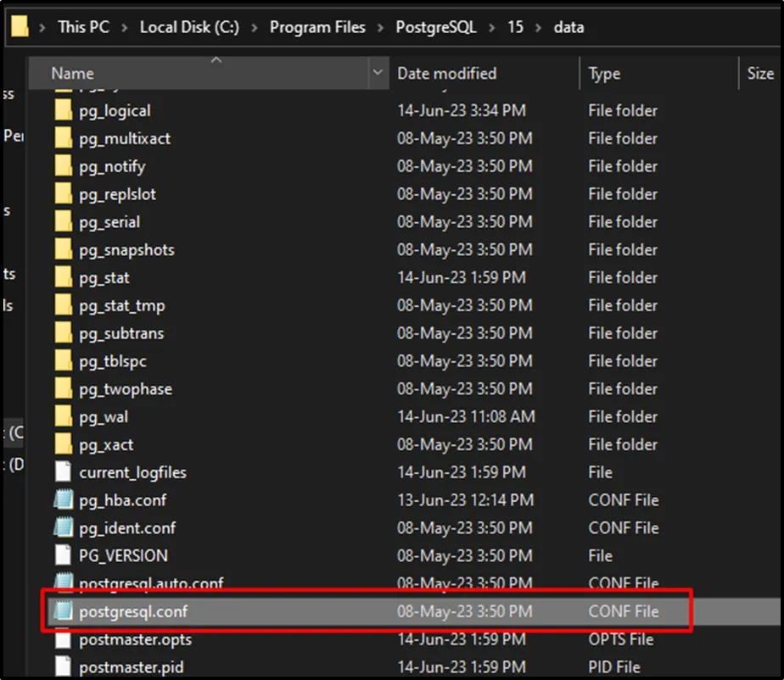The image size is (784, 680).
Task: Sort files by Type column header
Action: (x=604, y=74)
